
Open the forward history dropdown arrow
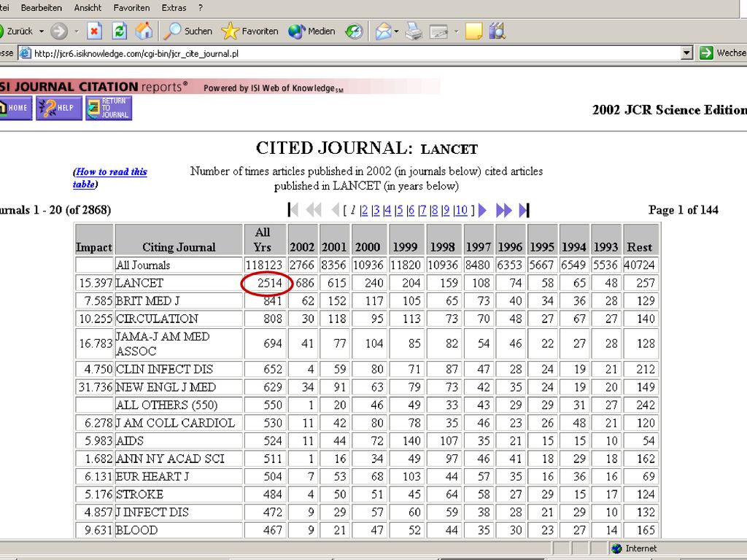[x=76, y=31]
